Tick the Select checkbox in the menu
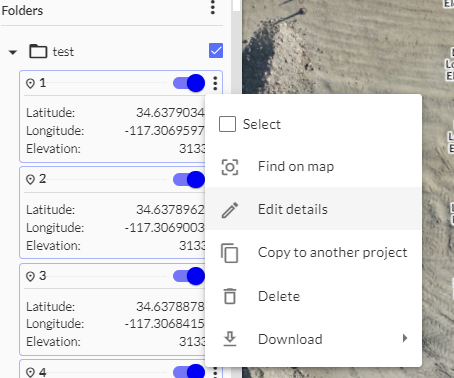This screenshot has width=454, height=378. point(227,124)
